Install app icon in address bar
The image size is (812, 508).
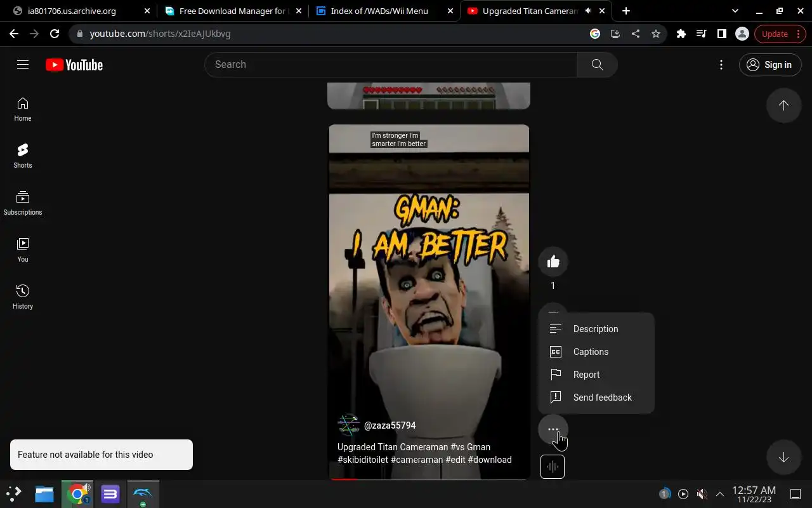pos(615,34)
